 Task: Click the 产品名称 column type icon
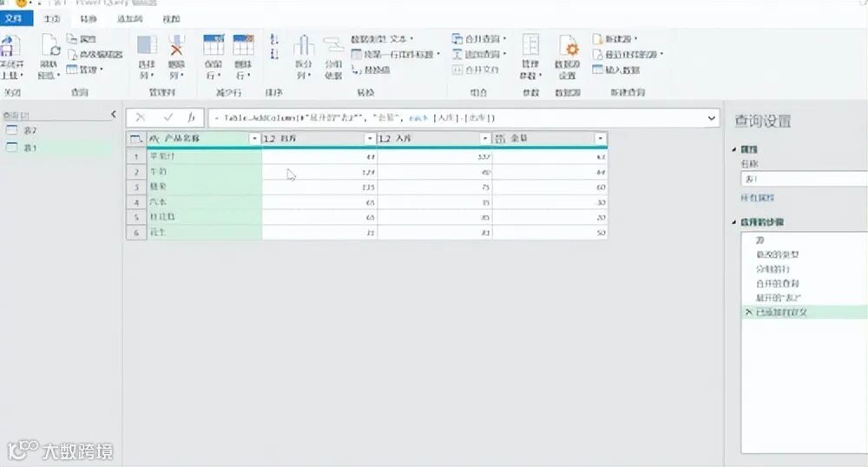click(155, 139)
